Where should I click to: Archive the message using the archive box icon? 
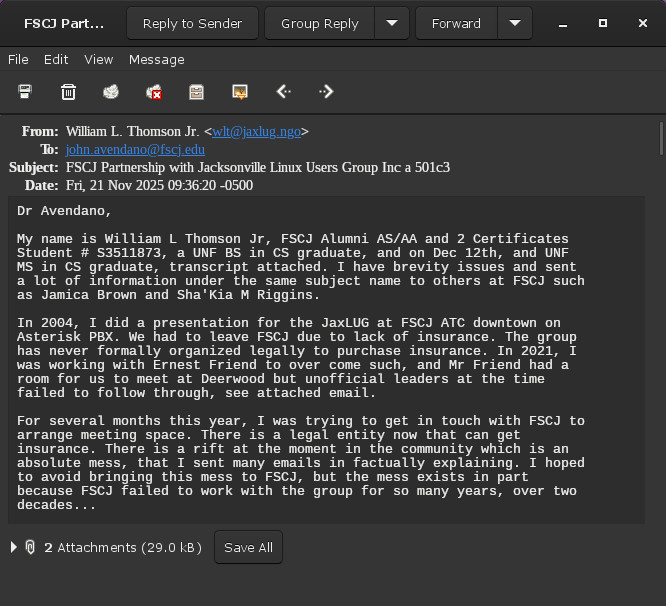(196, 92)
